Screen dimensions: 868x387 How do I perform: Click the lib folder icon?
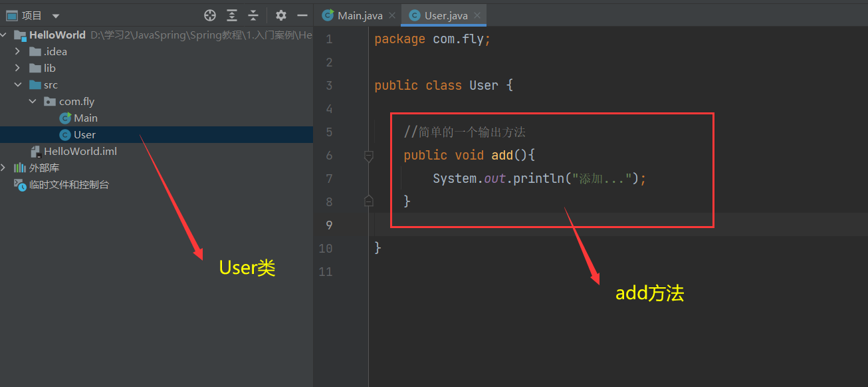pyautogui.click(x=35, y=68)
